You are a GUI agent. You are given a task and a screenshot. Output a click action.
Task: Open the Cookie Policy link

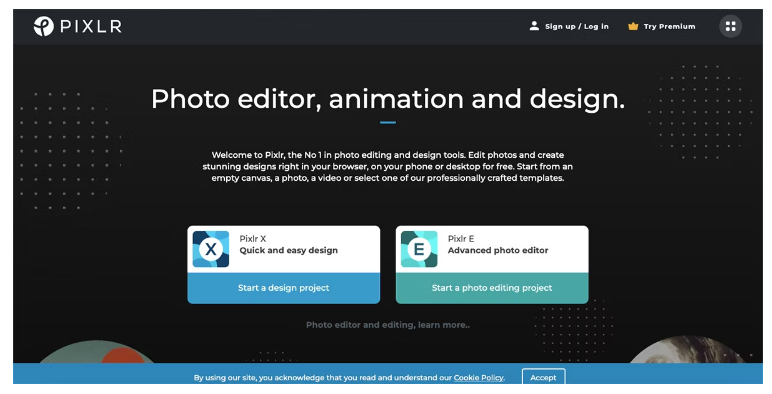[479, 378]
